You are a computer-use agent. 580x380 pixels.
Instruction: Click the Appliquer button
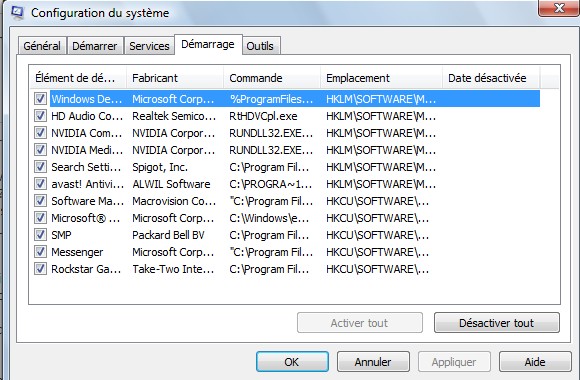[454, 361]
